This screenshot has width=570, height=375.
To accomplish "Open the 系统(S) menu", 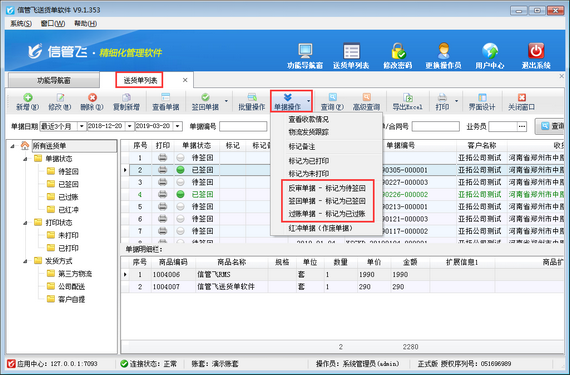I will [21, 24].
